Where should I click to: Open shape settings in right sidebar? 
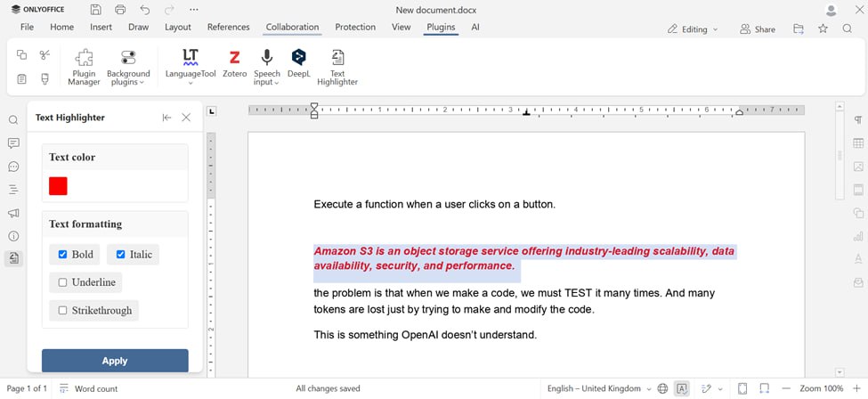pos(858,213)
